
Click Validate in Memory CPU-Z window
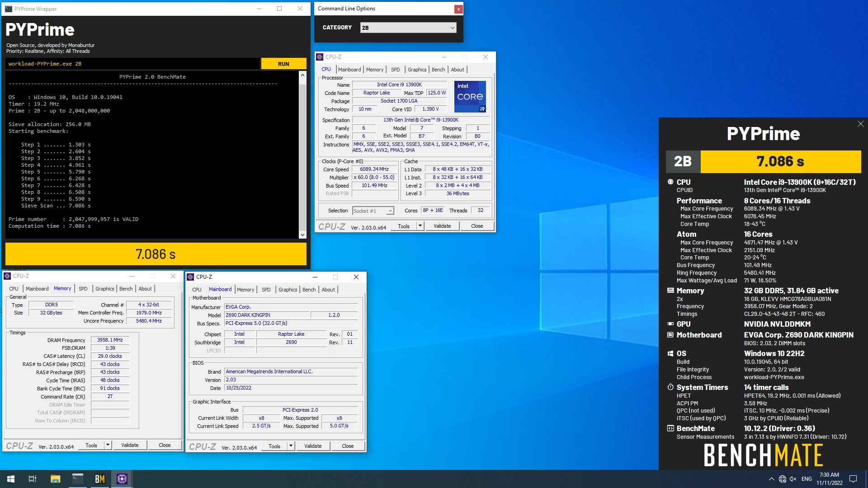coord(130,445)
